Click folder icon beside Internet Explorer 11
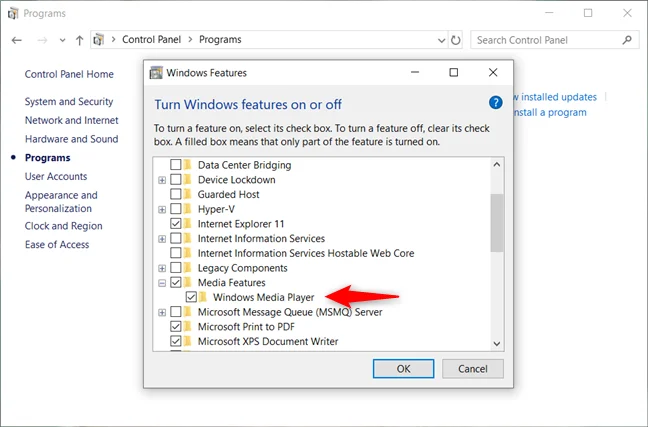The height and width of the screenshot is (427, 648). click(188, 224)
